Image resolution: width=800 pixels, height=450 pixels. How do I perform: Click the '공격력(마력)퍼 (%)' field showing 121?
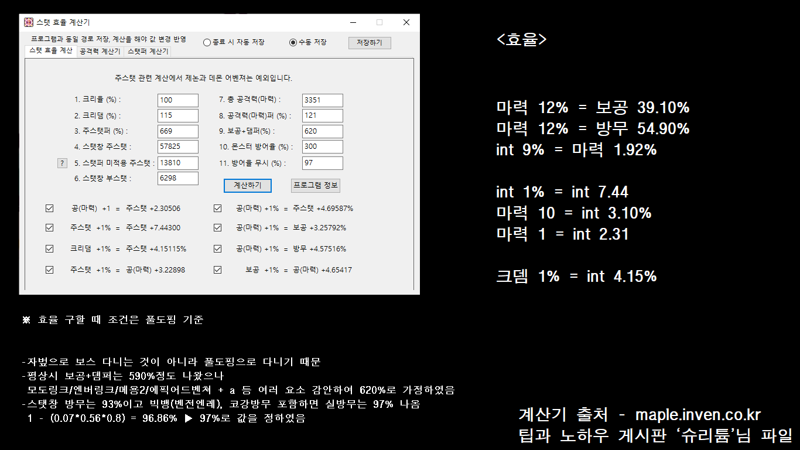(x=322, y=116)
